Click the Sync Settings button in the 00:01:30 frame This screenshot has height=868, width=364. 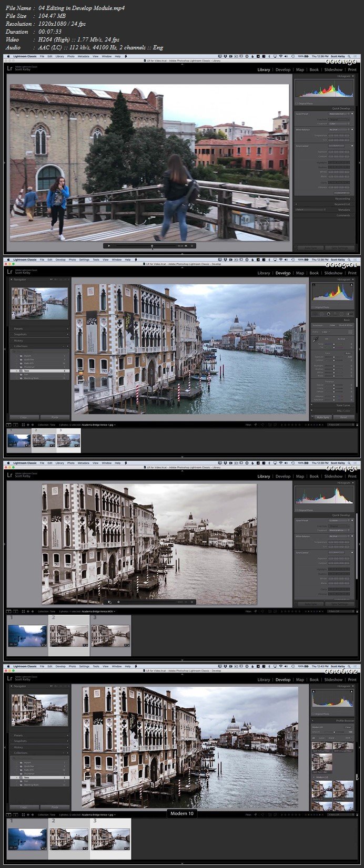point(340,247)
